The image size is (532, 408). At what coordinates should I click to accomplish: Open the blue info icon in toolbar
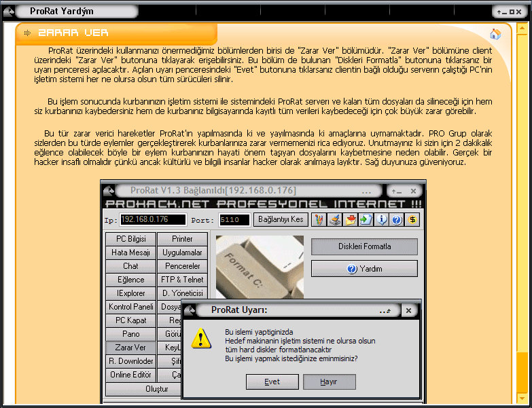[382, 219]
